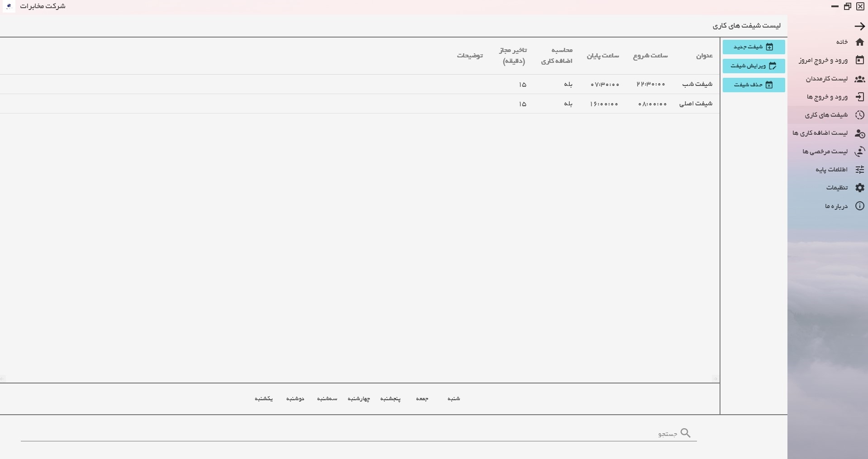This screenshot has height=459, width=868.
Task: Click the start time (ساعت شروع) column header
Action: coord(650,56)
